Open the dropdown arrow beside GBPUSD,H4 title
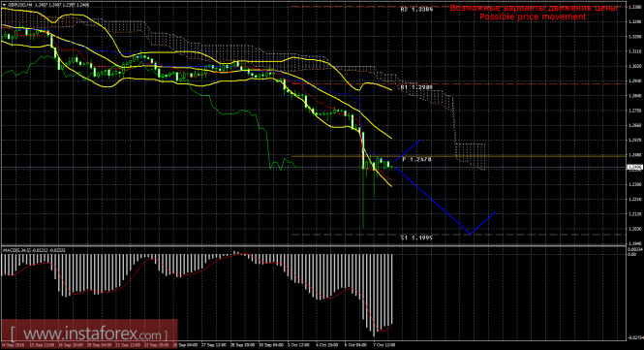Screen dimensions: 644x350 [4, 5]
